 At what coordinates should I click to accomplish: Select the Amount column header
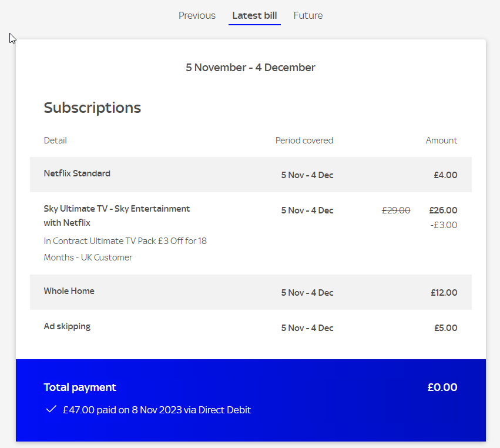[x=441, y=141]
